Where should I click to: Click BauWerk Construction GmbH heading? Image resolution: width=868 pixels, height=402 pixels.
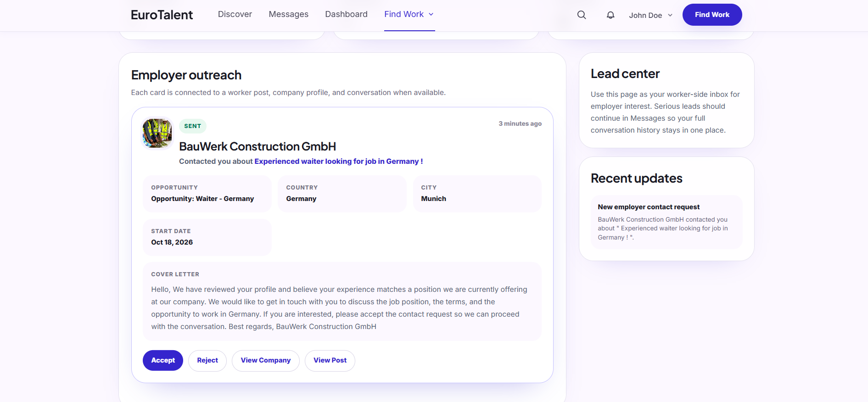click(258, 146)
